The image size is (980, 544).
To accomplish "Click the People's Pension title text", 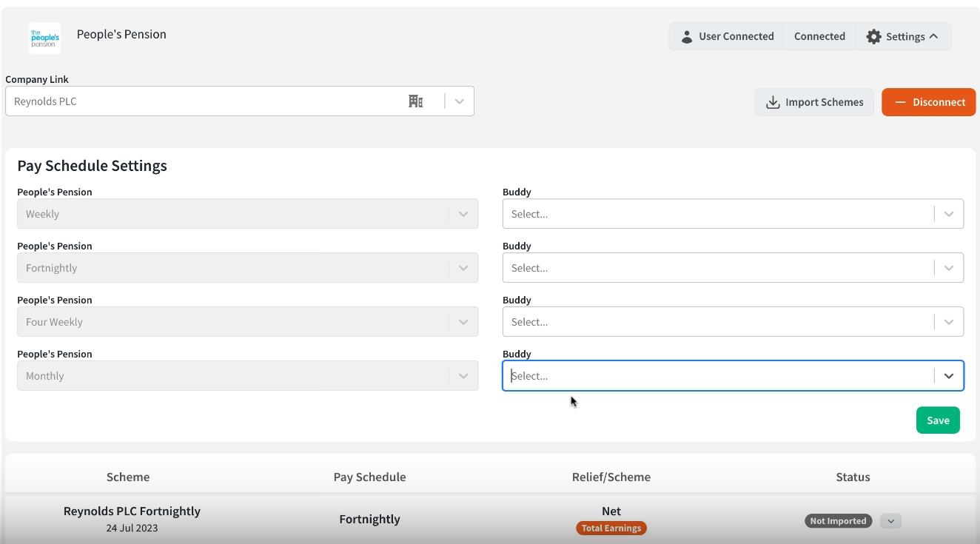I will tap(121, 35).
